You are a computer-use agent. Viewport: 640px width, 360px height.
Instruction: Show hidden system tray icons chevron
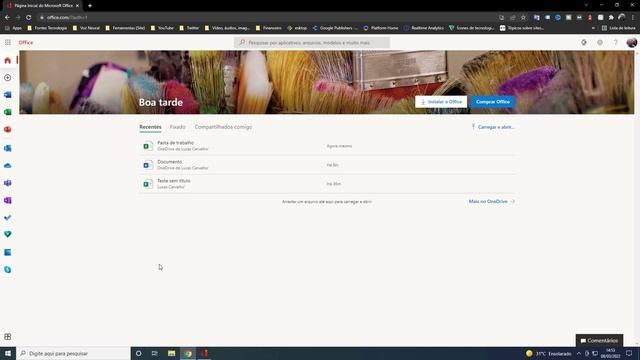tap(579, 353)
